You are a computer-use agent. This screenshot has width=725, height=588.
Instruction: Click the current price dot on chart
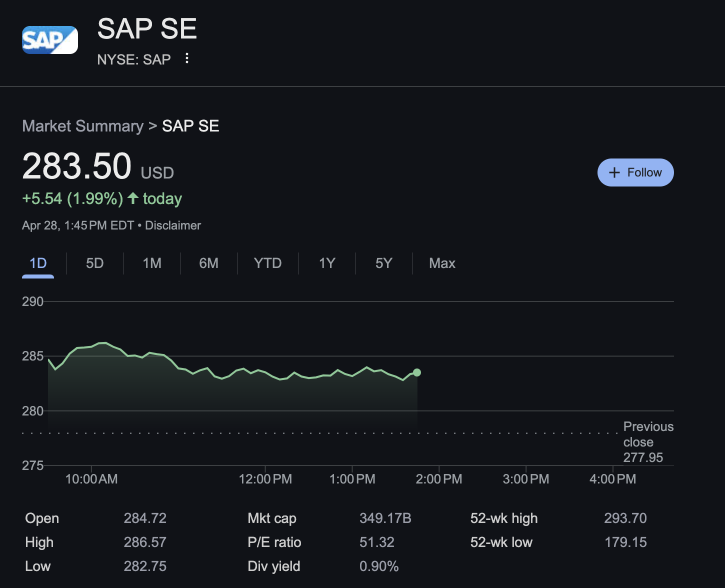tap(417, 372)
